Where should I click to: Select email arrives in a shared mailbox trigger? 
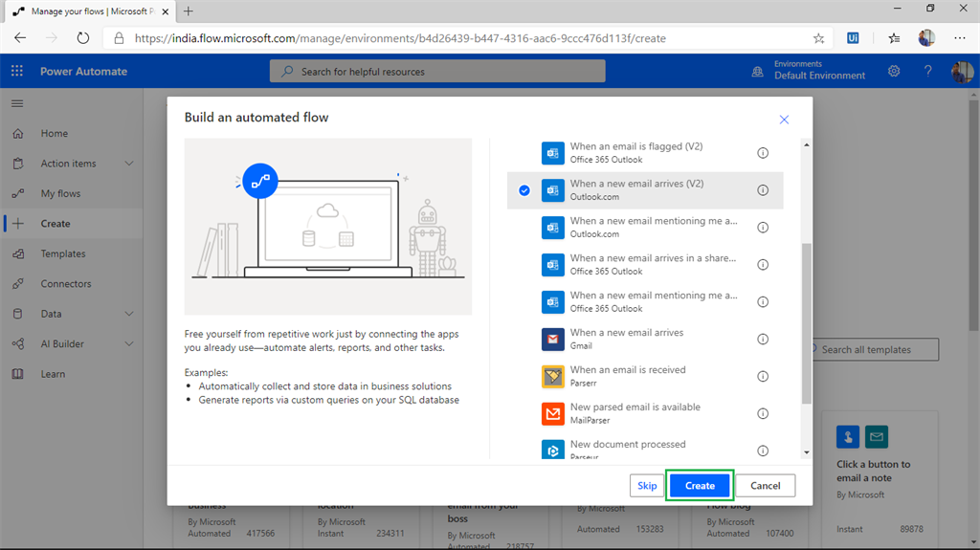(644, 264)
